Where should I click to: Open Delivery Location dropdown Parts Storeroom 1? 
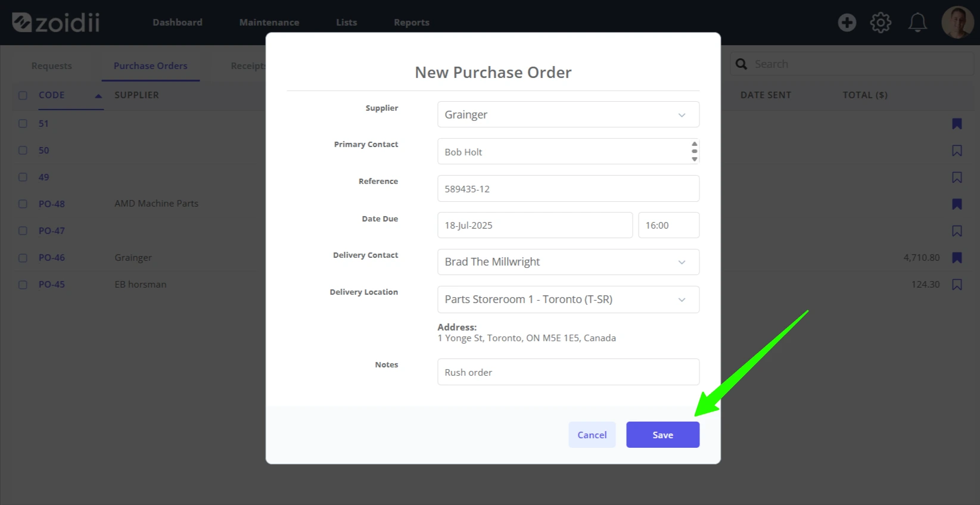pos(568,300)
